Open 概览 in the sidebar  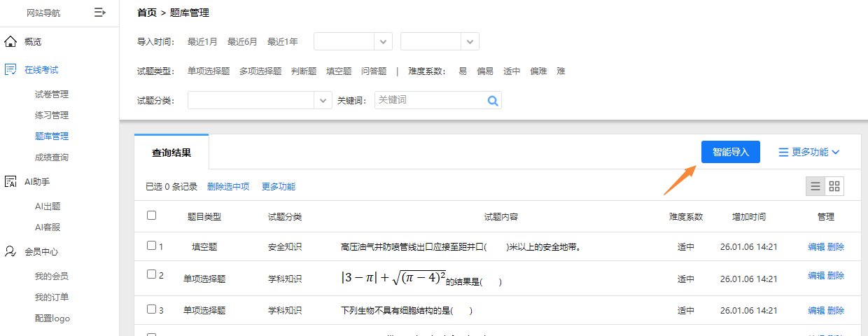point(33,42)
